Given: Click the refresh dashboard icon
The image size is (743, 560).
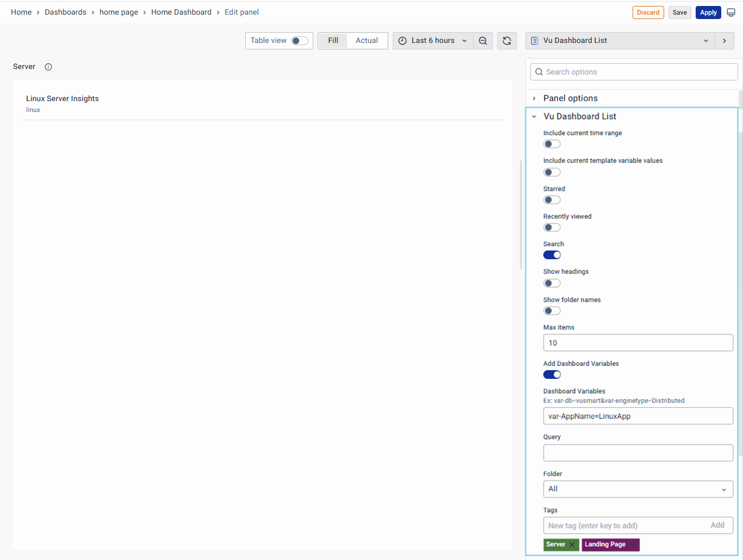Looking at the screenshot, I should [506, 40].
